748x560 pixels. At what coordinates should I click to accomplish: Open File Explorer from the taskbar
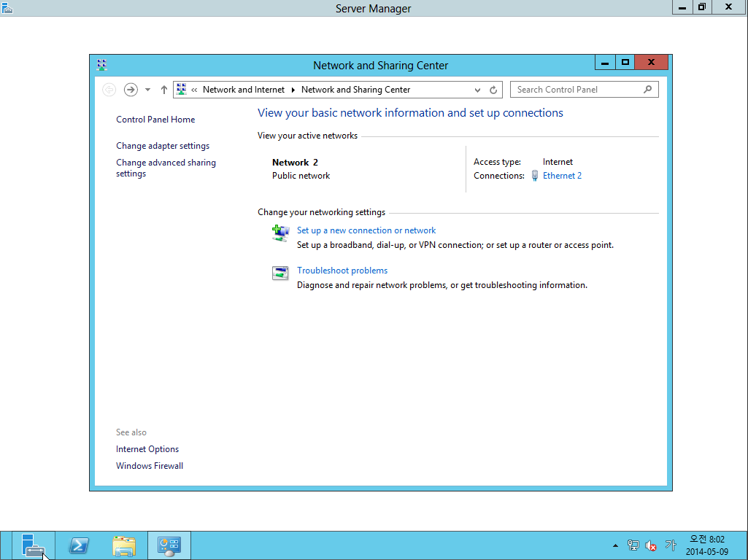click(124, 545)
